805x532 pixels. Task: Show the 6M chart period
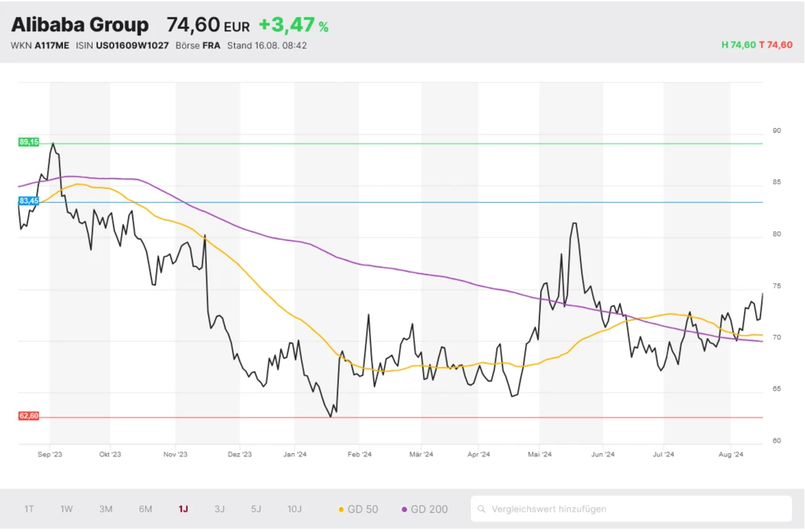[x=145, y=509]
